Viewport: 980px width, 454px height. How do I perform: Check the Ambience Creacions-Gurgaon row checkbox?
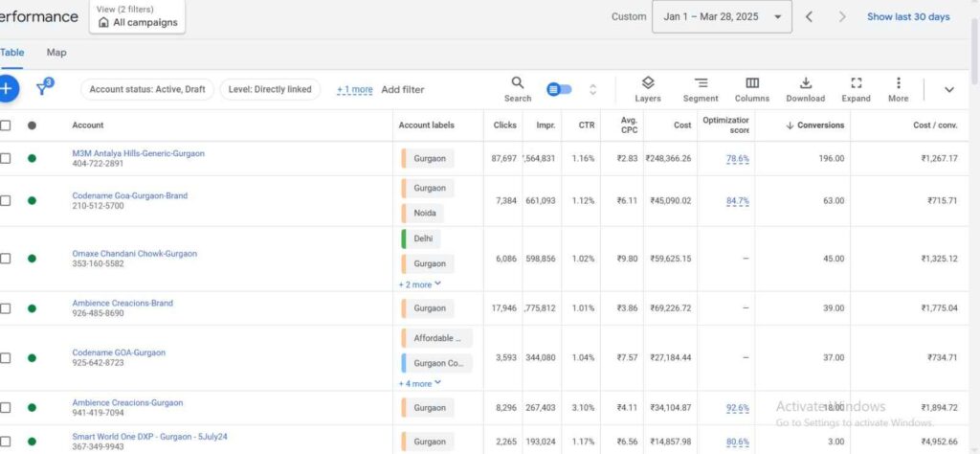[x=5, y=408]
